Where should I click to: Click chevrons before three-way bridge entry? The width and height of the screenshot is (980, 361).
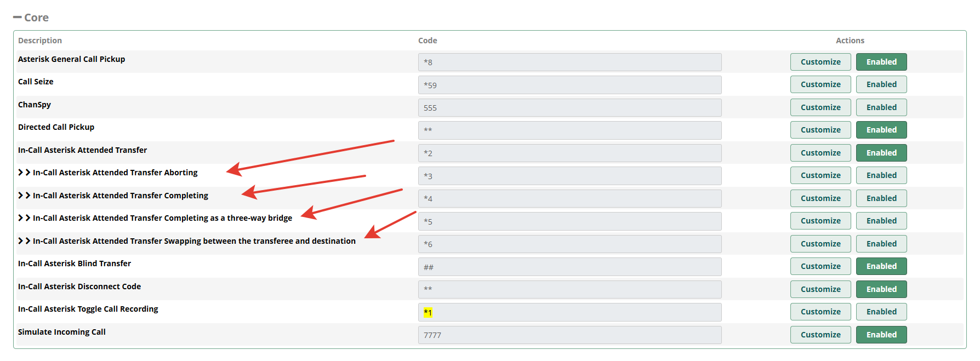pyautogui.click(x=24, y=218)
